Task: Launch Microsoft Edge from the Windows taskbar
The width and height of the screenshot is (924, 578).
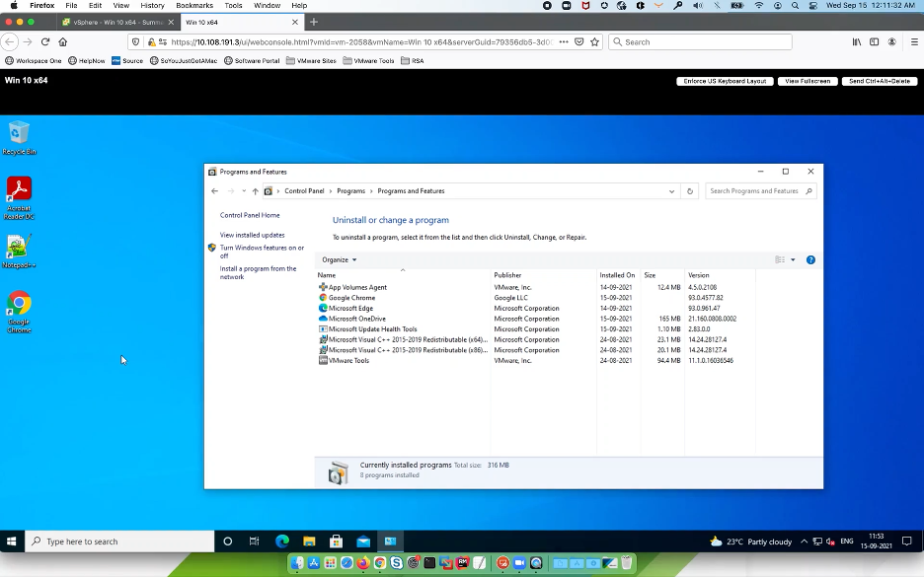Action: click(282, 541)
